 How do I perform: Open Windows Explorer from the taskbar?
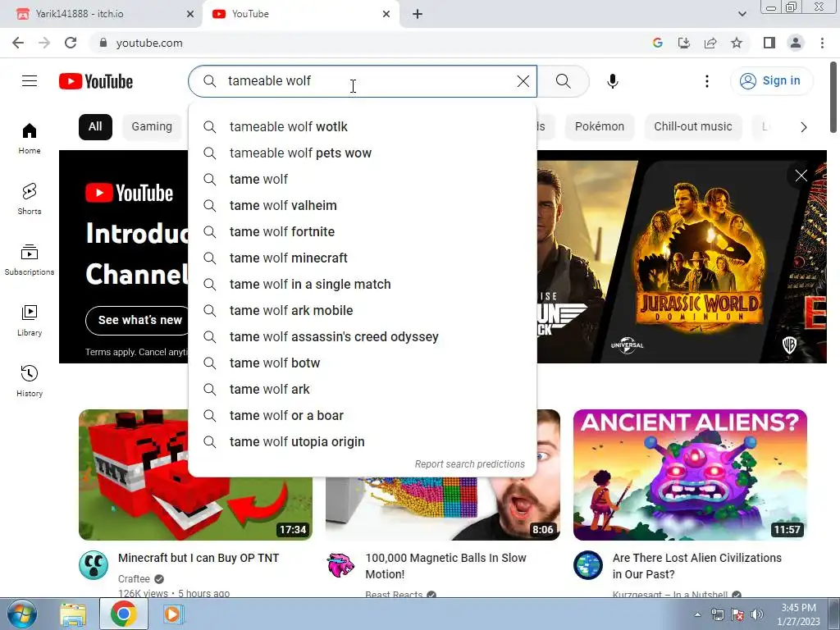coord(73,614)
